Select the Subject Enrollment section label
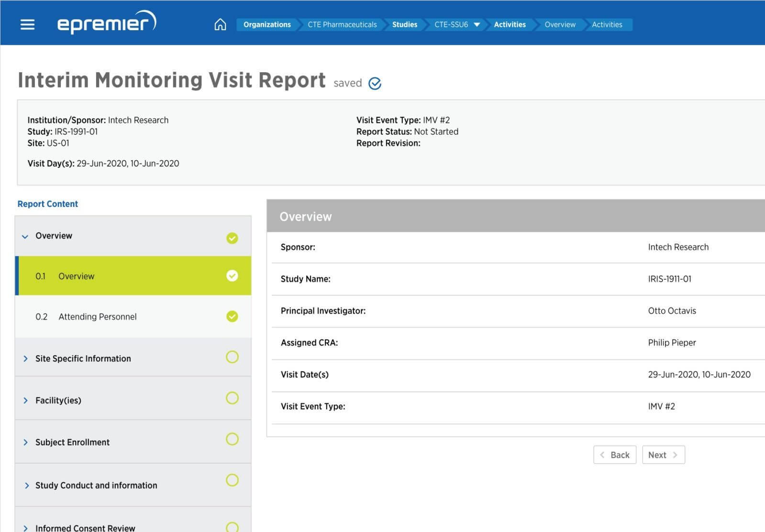The width and height of the screenshot is (765, 532). coord(72,443)
